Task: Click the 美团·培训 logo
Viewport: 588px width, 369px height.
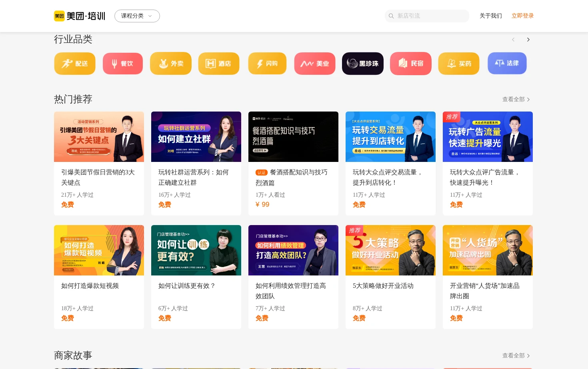Action: pyautogui.click(x=80, y=16)
